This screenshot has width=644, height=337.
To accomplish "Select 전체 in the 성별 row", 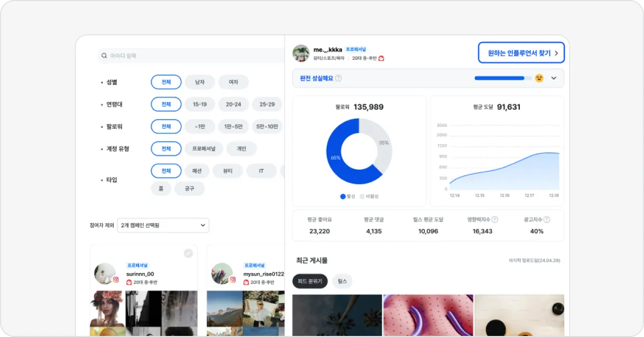I will click(166, 82).
